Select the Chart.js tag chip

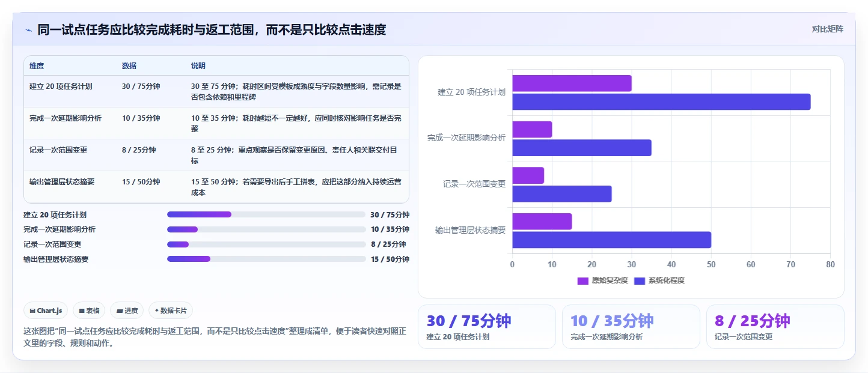[x=46, y=311]
